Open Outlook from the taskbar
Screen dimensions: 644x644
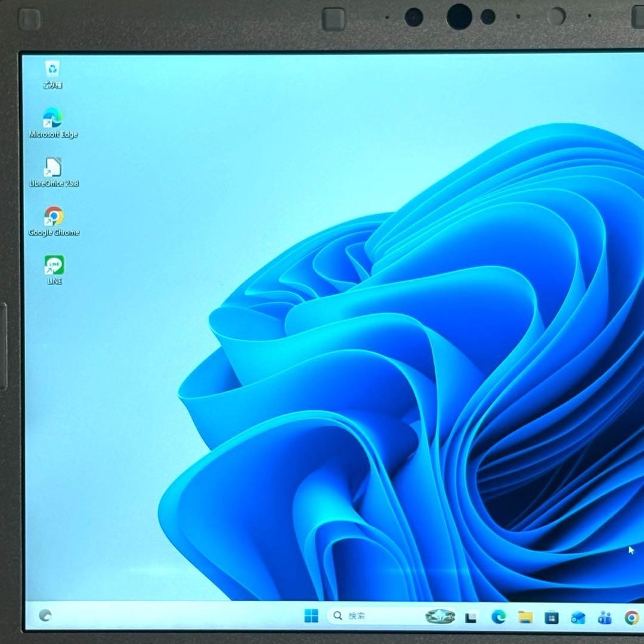pos(578,617)
